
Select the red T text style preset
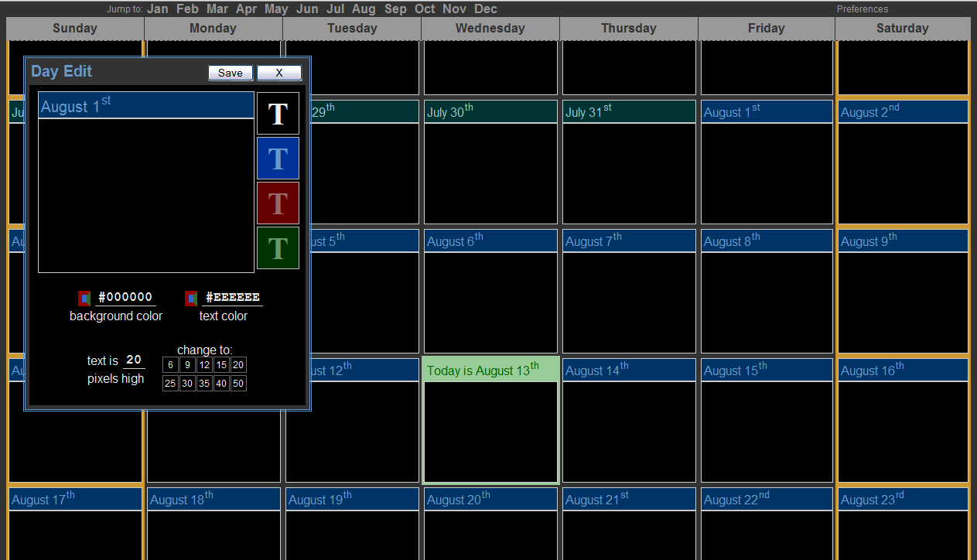click(278, 203)
